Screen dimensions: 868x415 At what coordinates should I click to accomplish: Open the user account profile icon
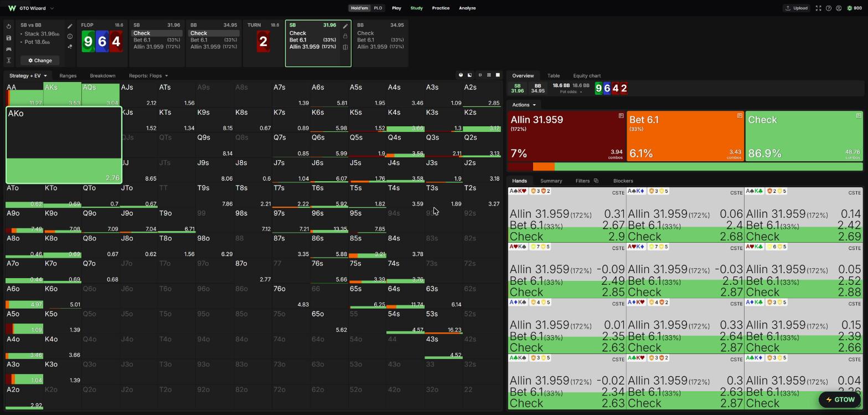point(839,8)
